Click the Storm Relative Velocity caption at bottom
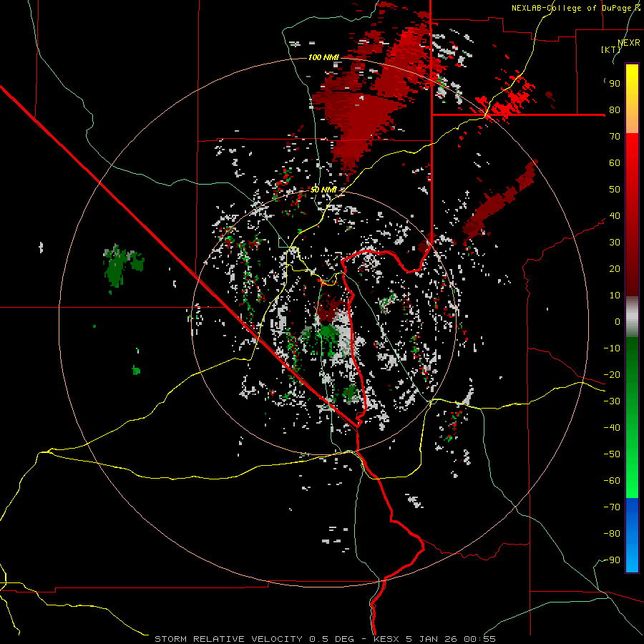644x644 pixels. click(325, 639)
